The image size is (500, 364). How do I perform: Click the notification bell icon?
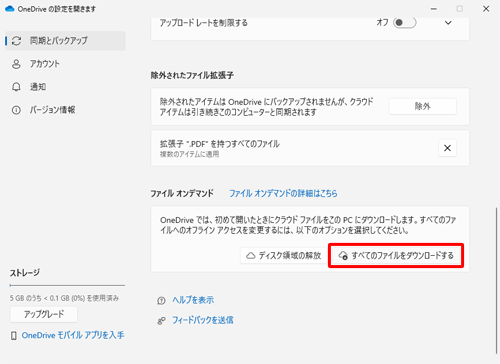click(16, 87)
